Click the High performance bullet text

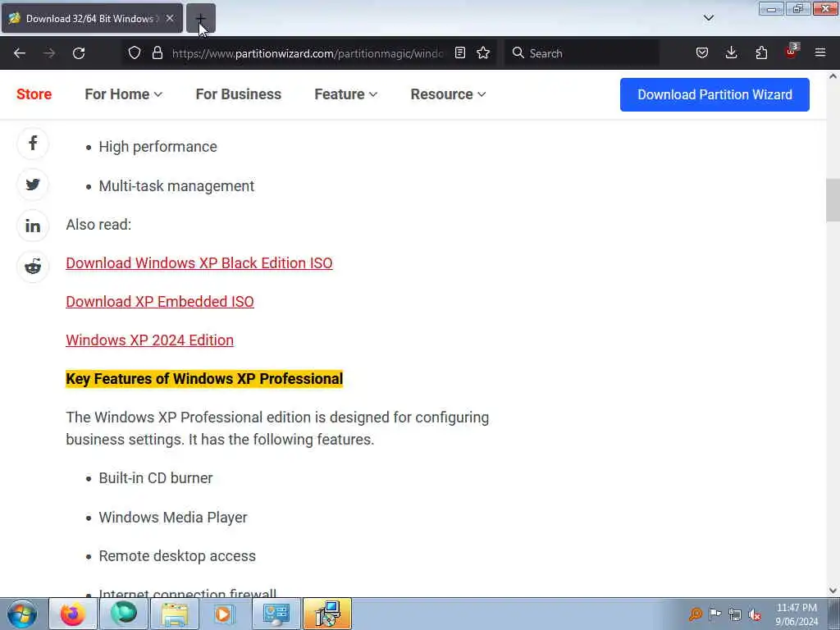[158, 147]
